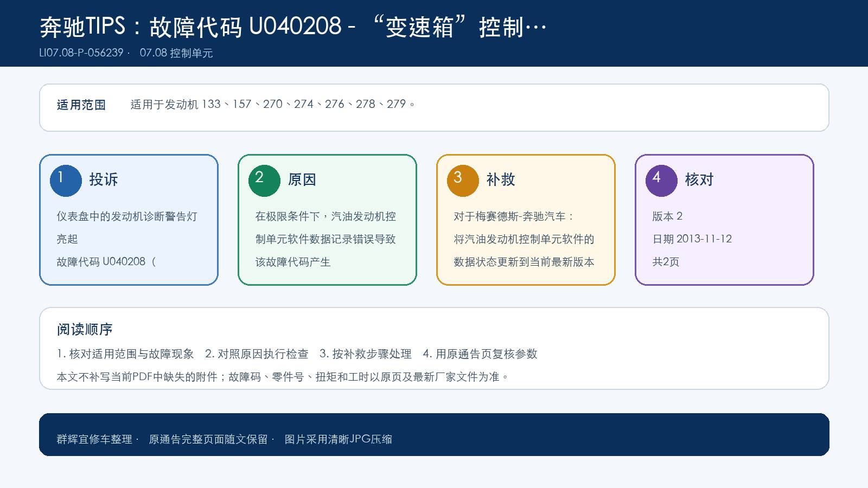
Task: Click step 4. 用原通告页复核参数
Action: point(480,354)
